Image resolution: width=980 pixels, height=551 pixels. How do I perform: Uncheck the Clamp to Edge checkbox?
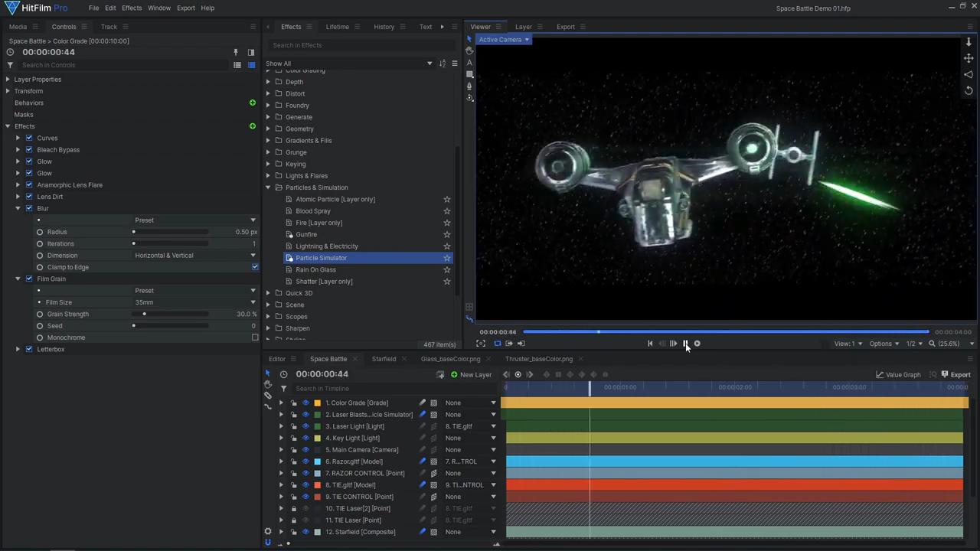click(x=255, y=267)
